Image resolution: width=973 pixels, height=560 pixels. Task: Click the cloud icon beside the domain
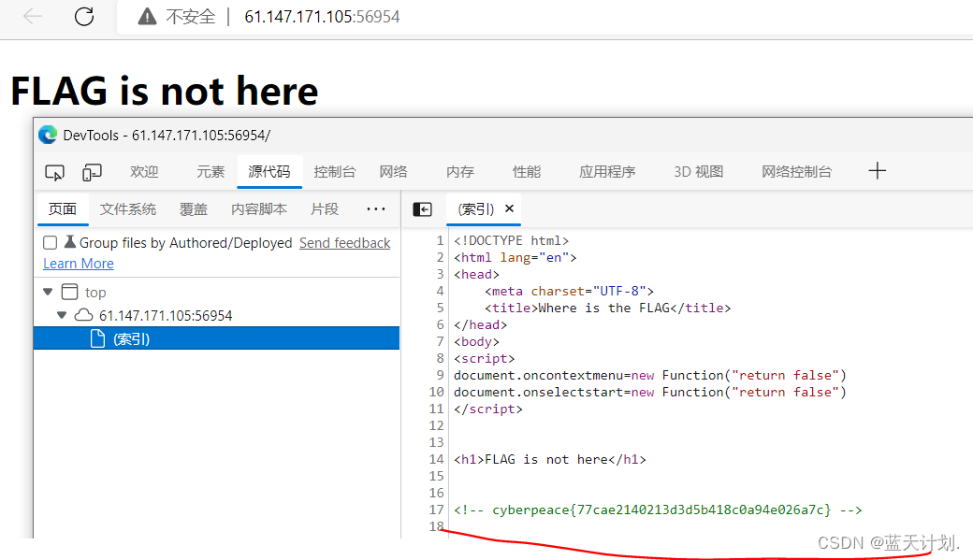point(84,315)
